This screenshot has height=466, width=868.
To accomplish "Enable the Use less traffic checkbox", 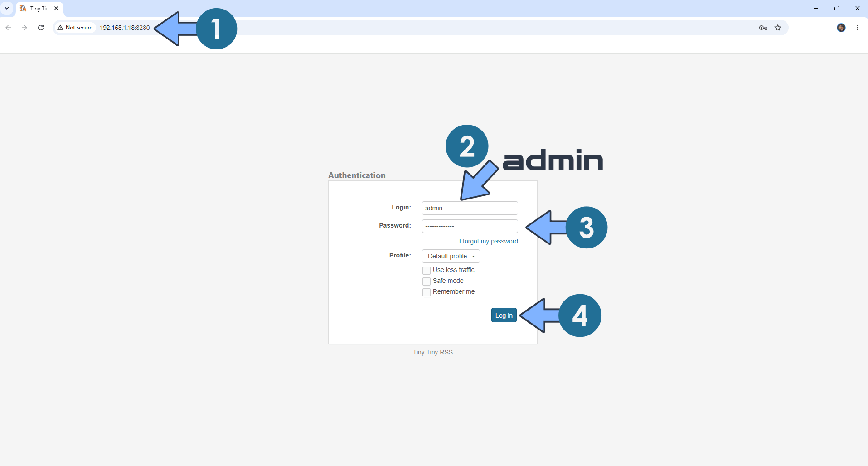I will [427, 271].
